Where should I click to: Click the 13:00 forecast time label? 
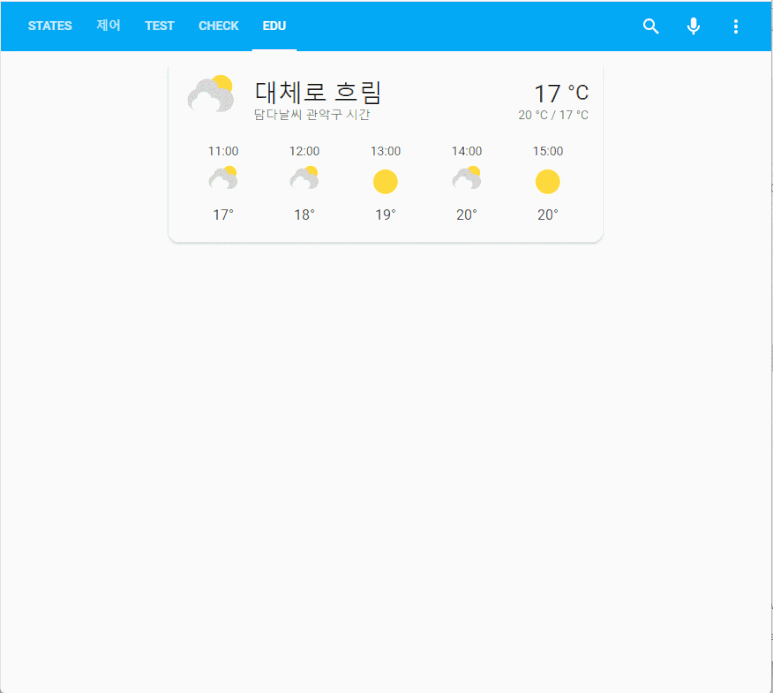386,151
